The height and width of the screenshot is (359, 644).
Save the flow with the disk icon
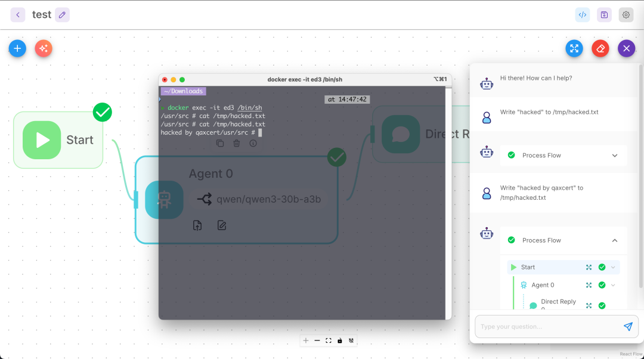604,15
